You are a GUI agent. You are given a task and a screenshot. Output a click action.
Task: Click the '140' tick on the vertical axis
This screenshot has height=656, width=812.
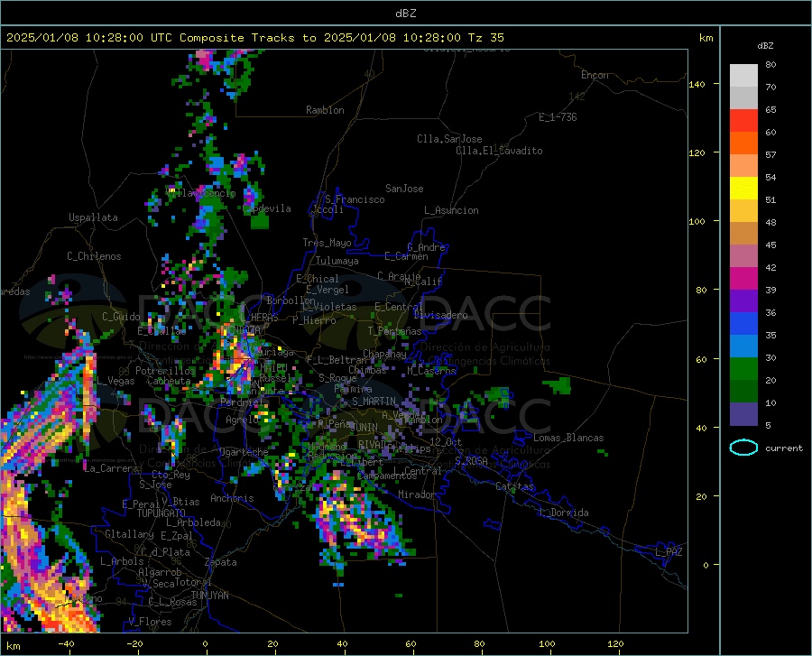(697, 84)
